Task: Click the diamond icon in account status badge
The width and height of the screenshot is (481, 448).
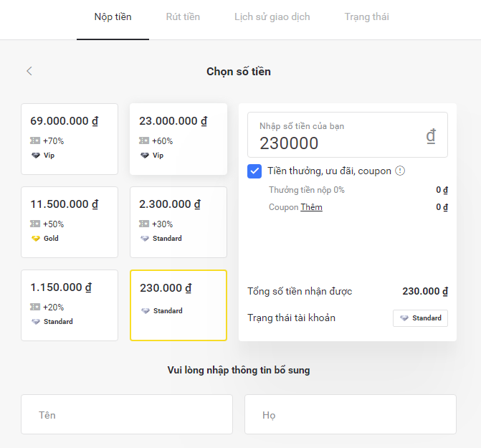Action: pyautogui.click(x=404, y=318)
